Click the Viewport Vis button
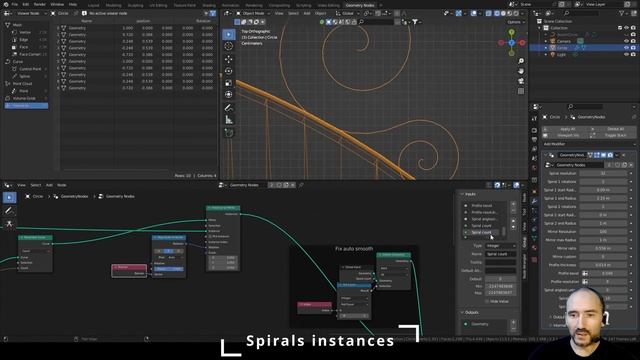The image size is (640, 360). (567, 136)
